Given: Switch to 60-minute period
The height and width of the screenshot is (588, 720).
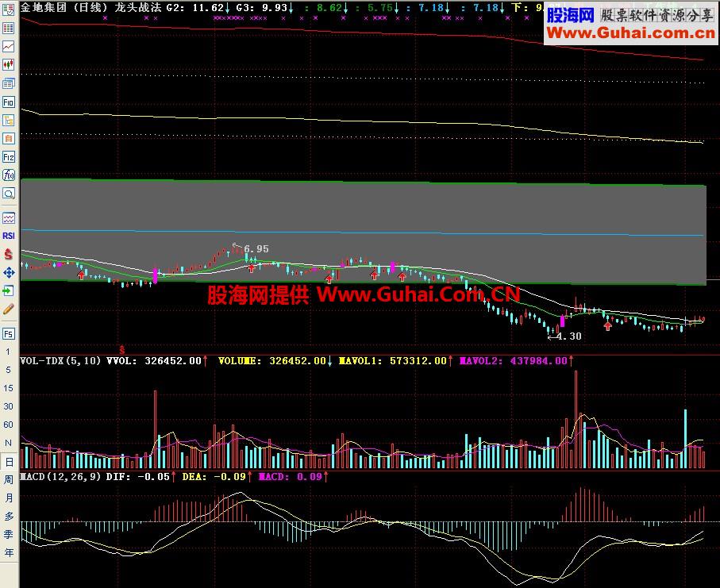Looking at the screenshot, I should tap(8, 425).
